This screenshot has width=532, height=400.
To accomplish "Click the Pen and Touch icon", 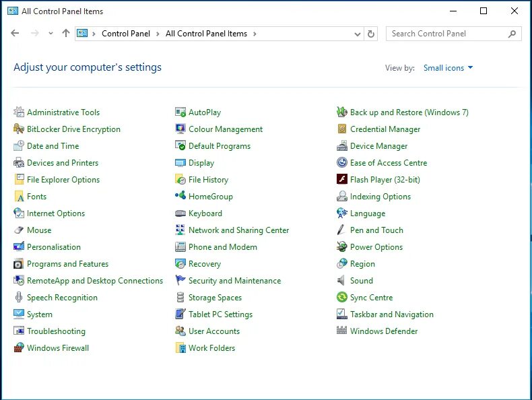I will point(341,230).
